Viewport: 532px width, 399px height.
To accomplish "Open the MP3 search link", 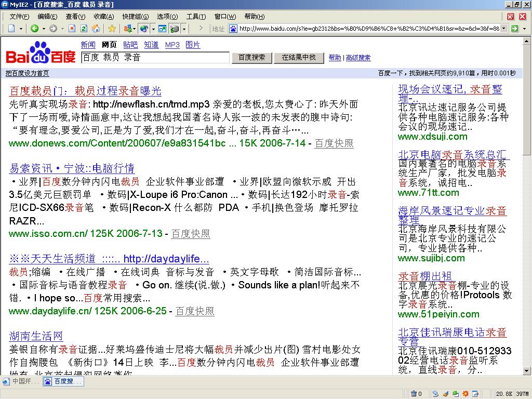I will [x=172, y=45].
